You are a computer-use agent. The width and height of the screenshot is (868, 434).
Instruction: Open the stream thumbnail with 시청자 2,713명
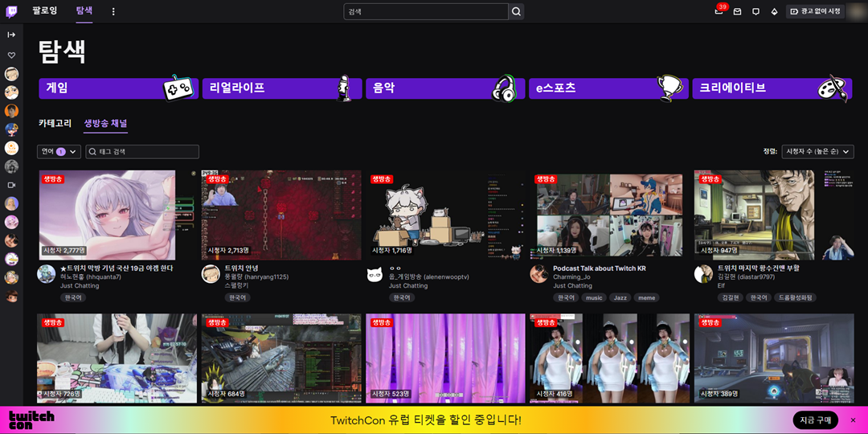click(281, 215)
